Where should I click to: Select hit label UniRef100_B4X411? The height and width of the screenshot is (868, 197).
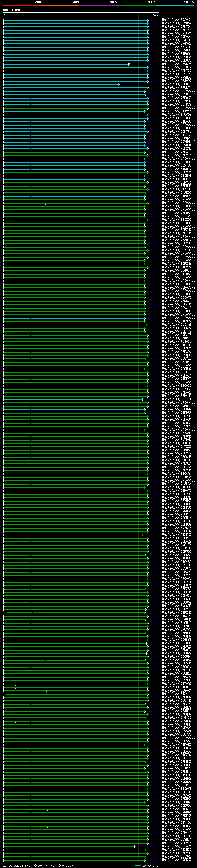[177, 694]
